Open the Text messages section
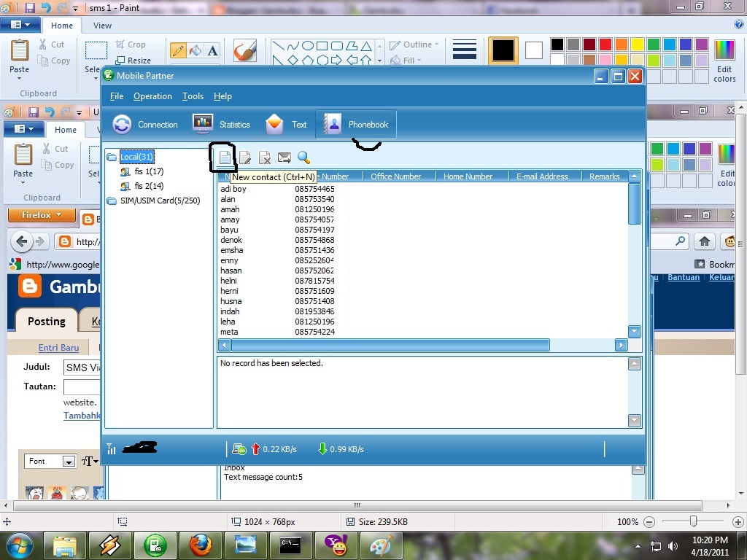 pyautogui.click(x=286, y=124)
